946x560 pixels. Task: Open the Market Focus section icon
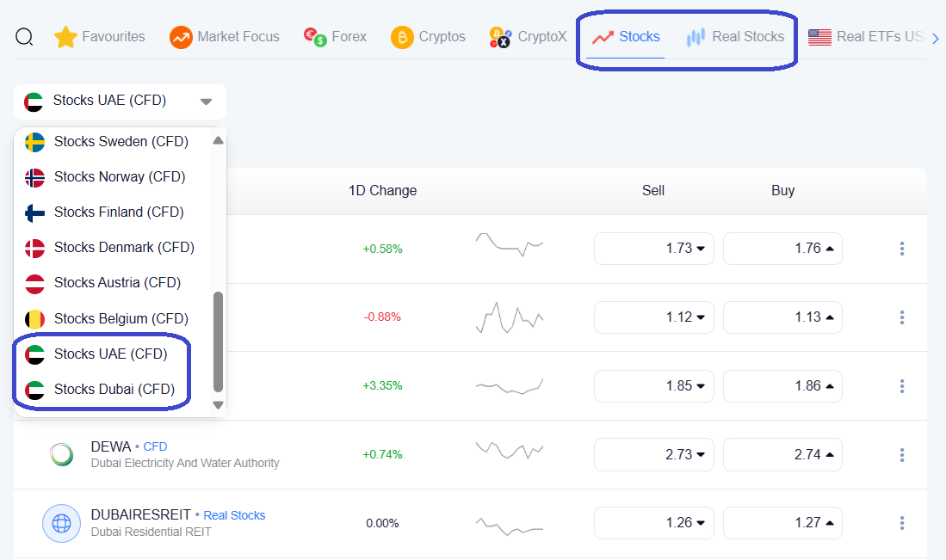[x=180, y=37]
